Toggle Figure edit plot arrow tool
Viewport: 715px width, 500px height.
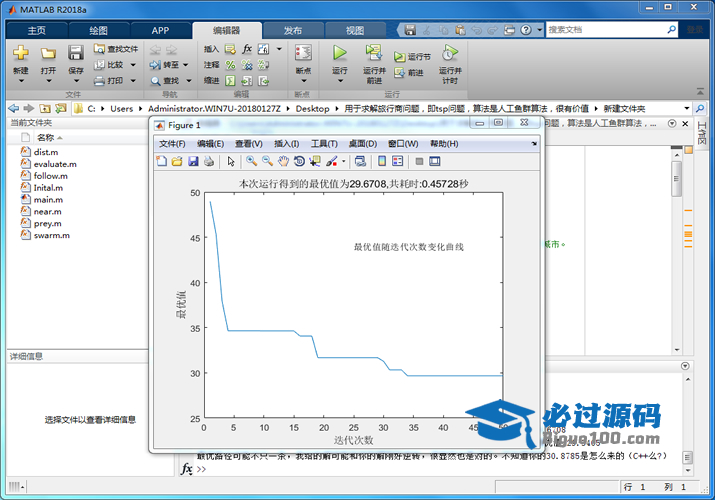coord(231,161)
